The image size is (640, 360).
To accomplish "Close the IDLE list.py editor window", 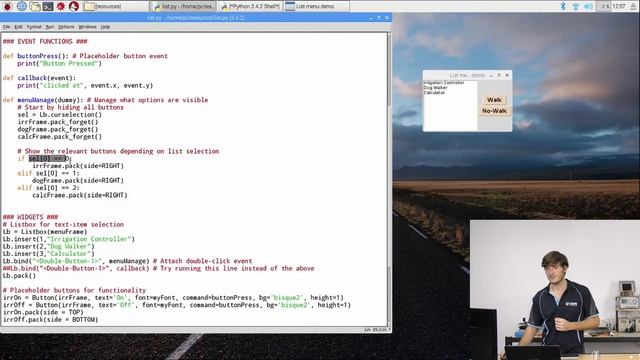I will tap(387, 18).
